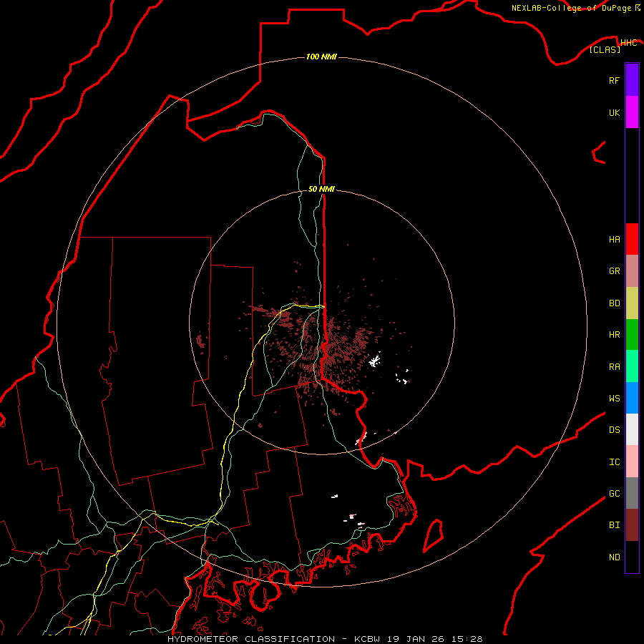Click the WS blue legend swatch
Image resolution: width=644 pixels, height=644 pixels.
pyautogui.click(x=632, y=398)
